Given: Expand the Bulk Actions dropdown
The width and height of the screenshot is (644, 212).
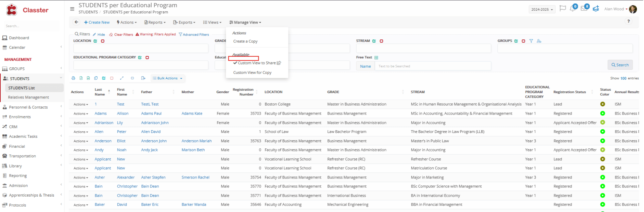Looking at the screenshot, I should pos(167,78).
